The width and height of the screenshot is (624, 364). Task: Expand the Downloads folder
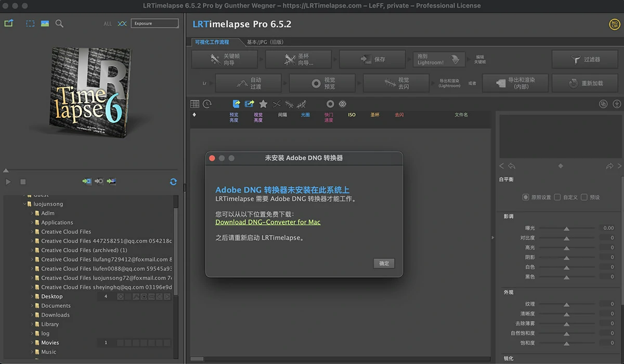point(32,315)
